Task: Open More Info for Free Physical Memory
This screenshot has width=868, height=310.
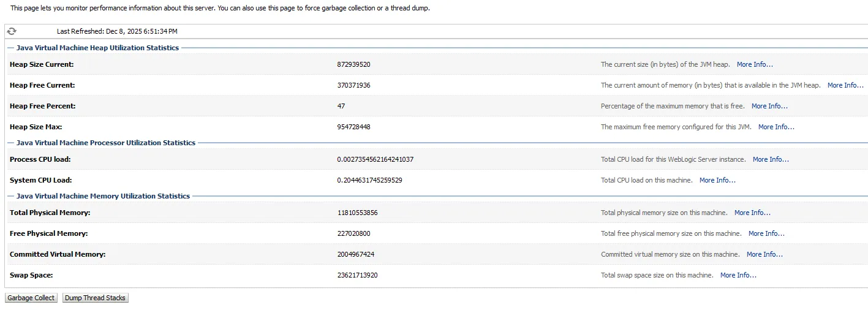Action: tap(766, 233)
